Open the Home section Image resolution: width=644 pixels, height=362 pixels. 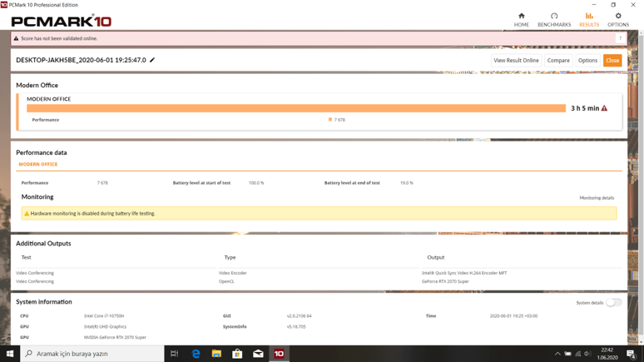(521, 20)
